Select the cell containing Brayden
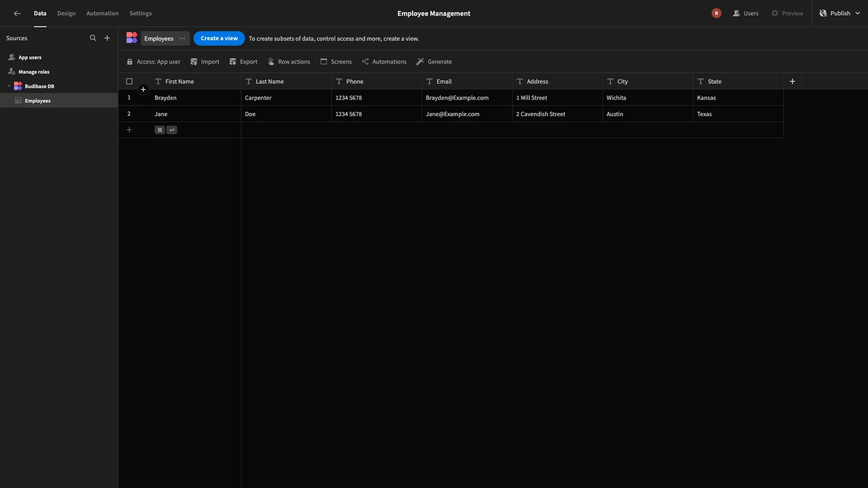 pyautogui.click(x=196, y=98)
